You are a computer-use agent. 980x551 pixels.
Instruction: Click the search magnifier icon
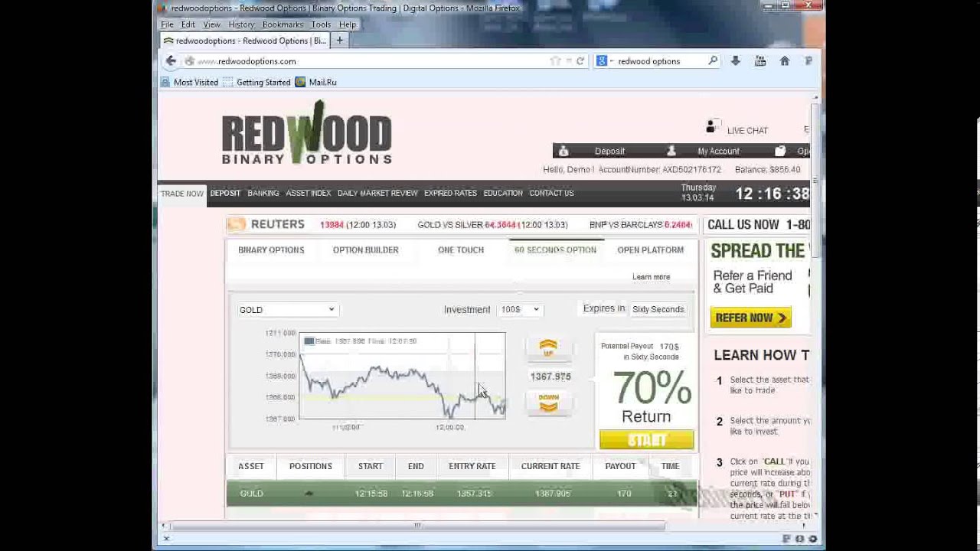pos(713,60)
